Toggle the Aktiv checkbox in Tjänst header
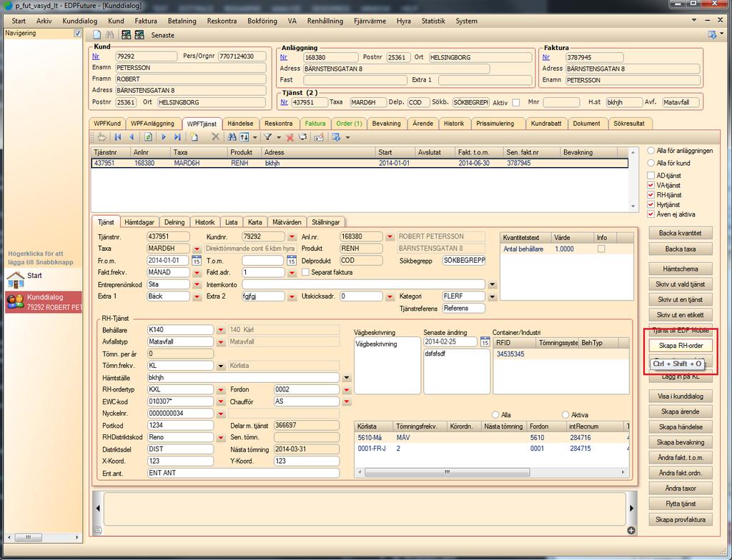This screenshot has height=560, width=732. point(516,103)
